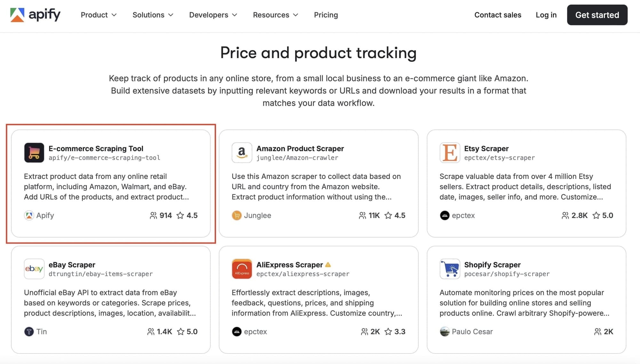This screenshot has height=364, width=640.
Task: Click the Shopify Scraper cart icon
Action: point(450,269)
